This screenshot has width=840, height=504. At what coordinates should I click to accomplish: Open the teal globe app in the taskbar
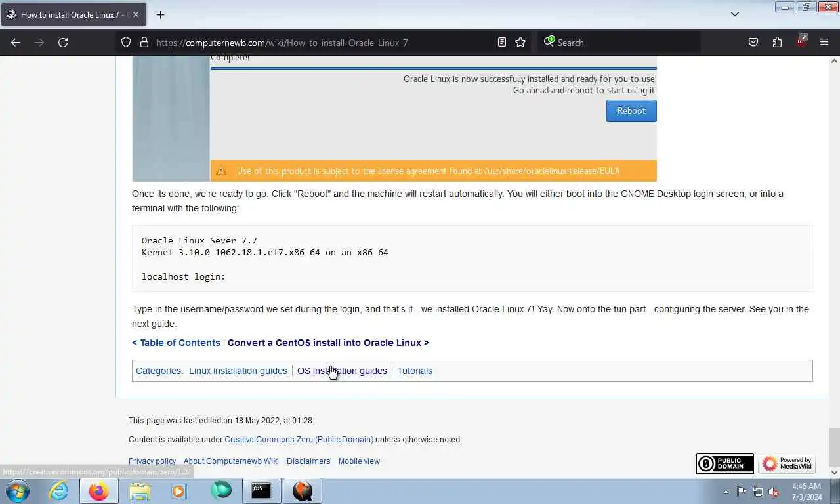coord(220,491)
